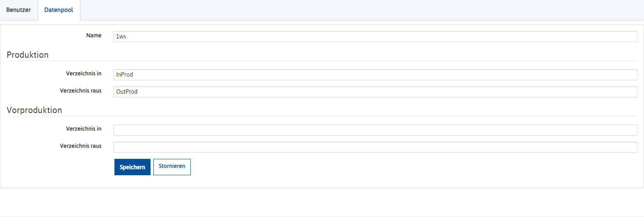Focus the empty Vorproduktion Verzeichnis raus field
The height and width of the screenshot is (217, 644).
tap(375, 147)
